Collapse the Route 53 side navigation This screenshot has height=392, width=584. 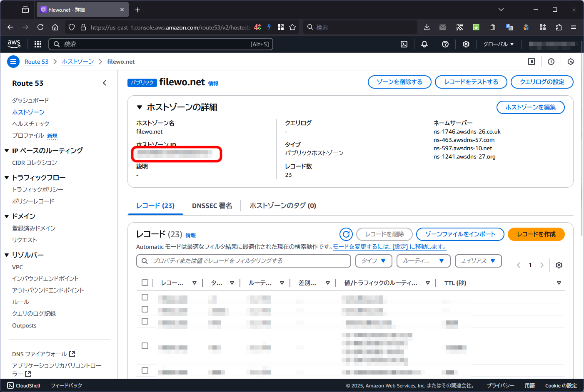point(105,83)
